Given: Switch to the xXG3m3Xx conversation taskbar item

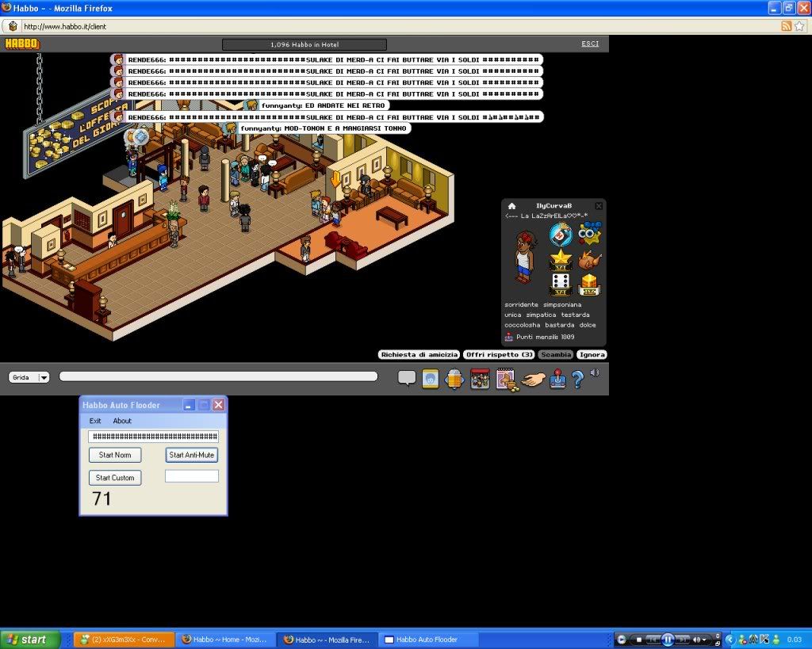Looking at the screenshot, I should [x=123, y=639].
